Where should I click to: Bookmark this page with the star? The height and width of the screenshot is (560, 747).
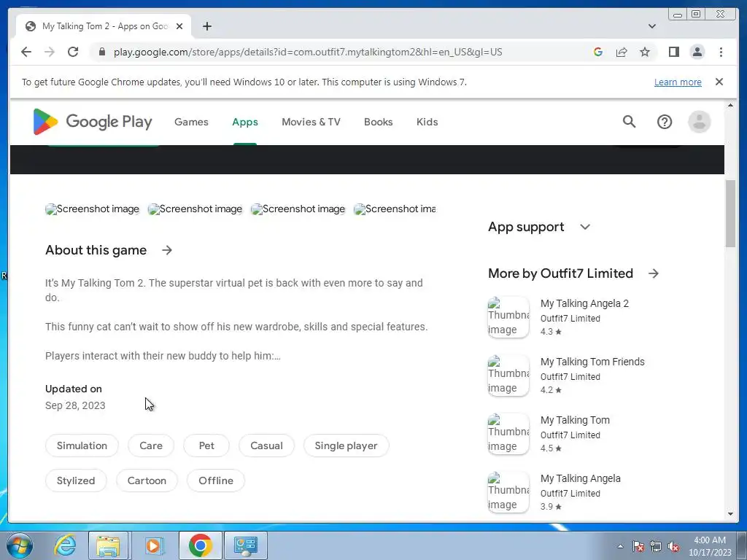pos(645,52)
